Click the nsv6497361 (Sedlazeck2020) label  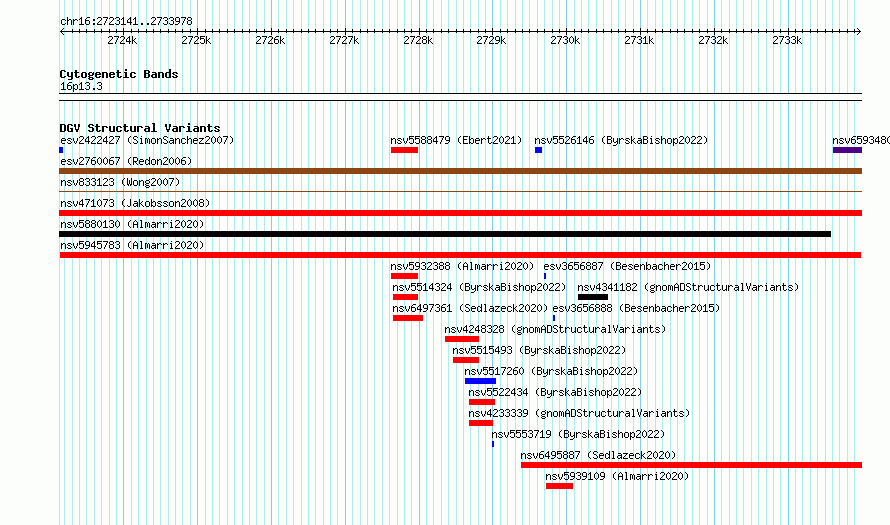(470, 308)
